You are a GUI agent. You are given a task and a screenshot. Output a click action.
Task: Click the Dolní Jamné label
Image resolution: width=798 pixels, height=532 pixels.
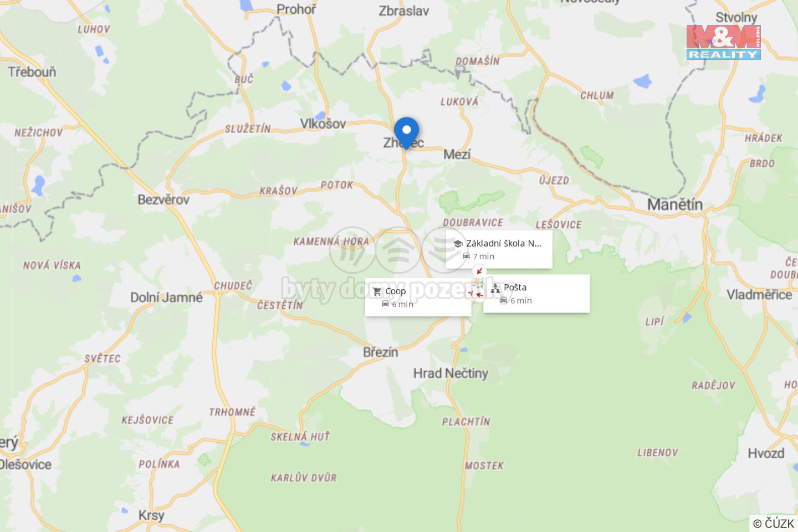(x=166, y=298)
